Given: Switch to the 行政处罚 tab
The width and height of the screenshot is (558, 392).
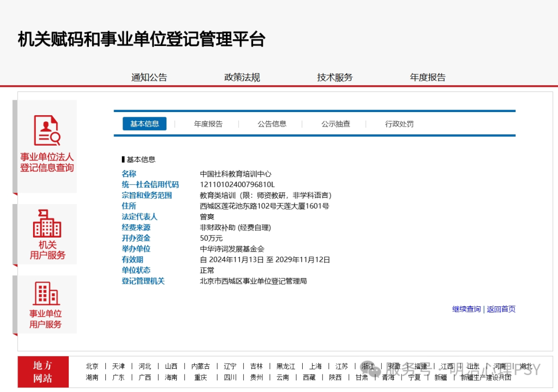Looking at the screenshot, I should point(399,124).
